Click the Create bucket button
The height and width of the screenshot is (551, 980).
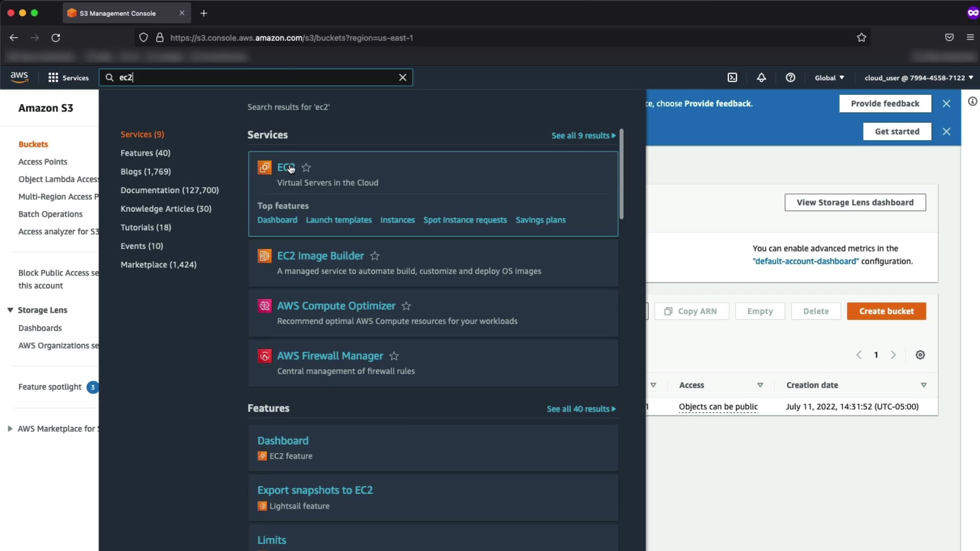[x=886, y=311]
